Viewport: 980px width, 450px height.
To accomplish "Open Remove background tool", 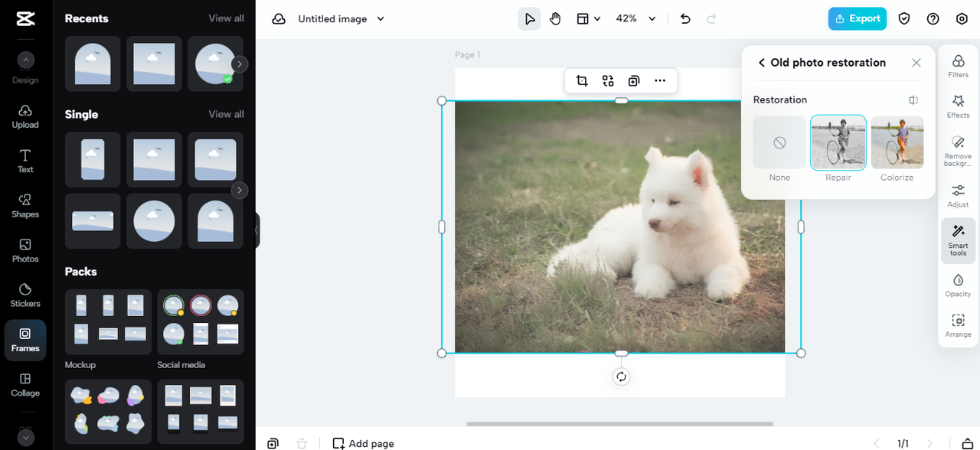I will tap(958, 151).
